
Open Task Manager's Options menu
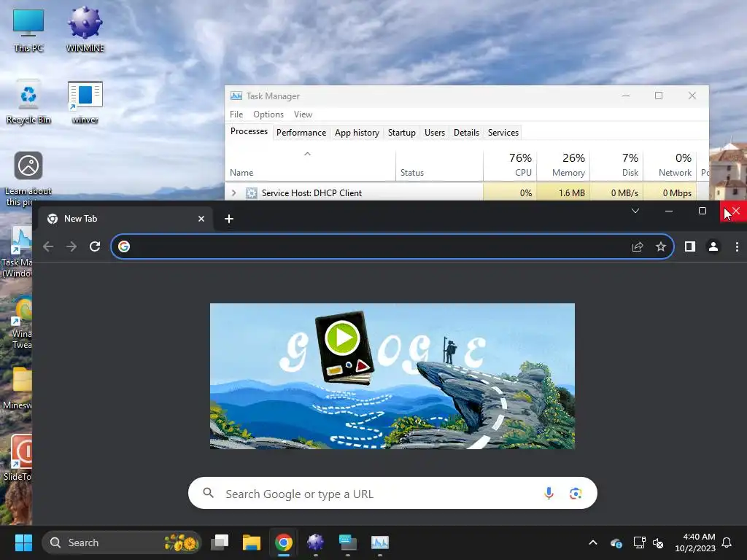pyautogui.click(x=268, y=114)
